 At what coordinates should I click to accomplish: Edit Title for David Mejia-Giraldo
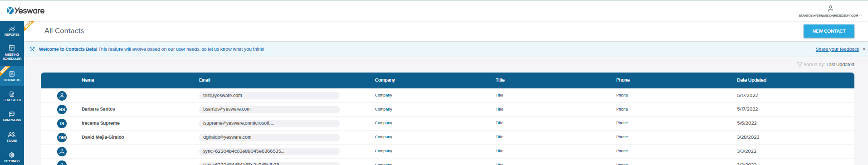click(x=499, y=137)
